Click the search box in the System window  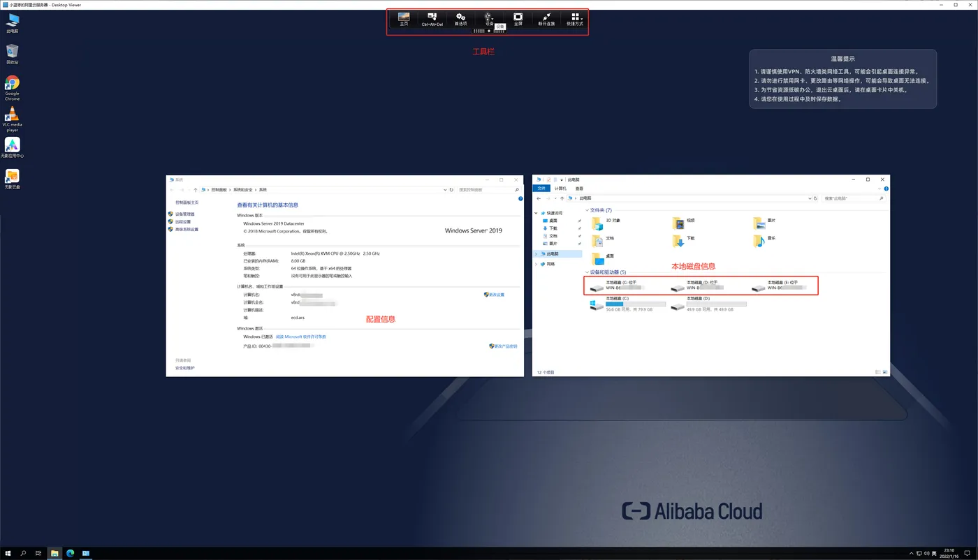click(489, 190)
